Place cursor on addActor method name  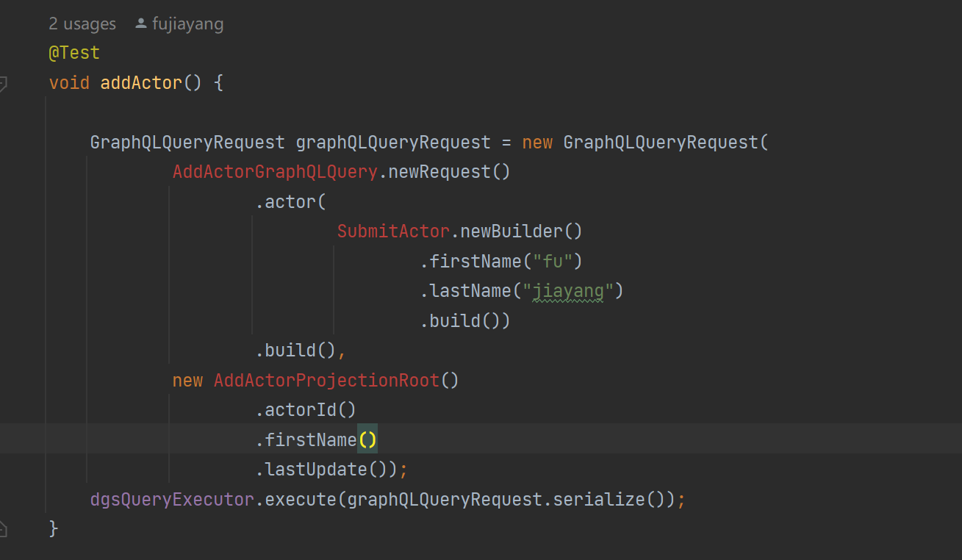[140, 83]
